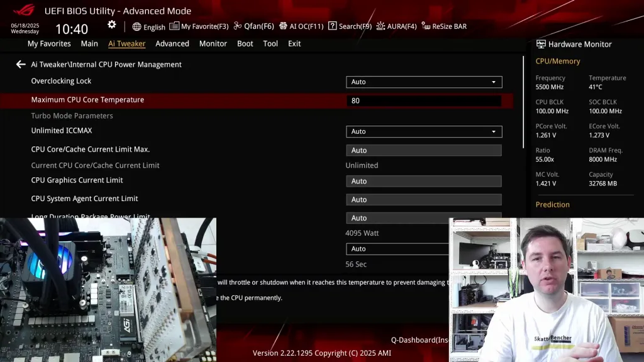Screen dimensions: 644x362
Task: Click the back arrow beside Ai Tweaker path
Action: pyautogui.click(x=21, y=65)
